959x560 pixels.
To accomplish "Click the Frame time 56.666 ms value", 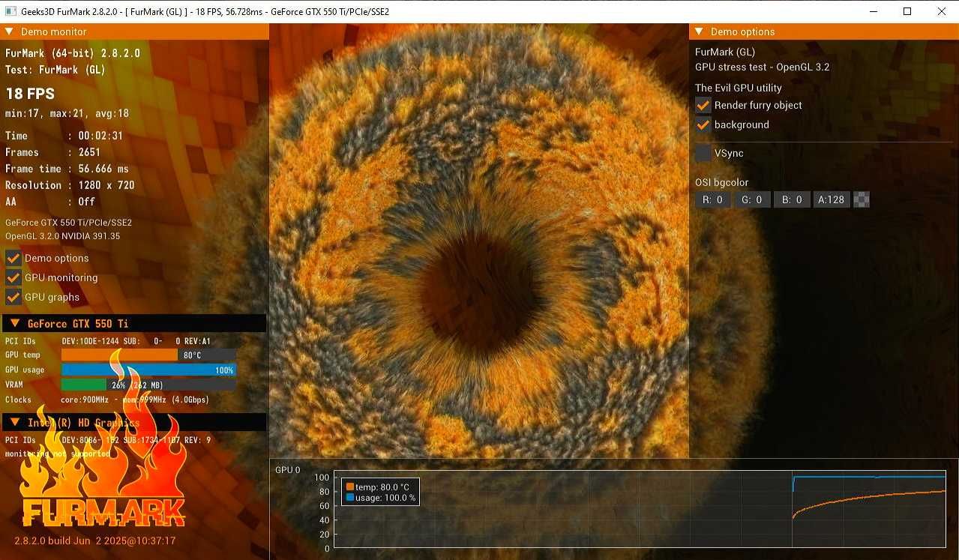I will tap(103, 169).
